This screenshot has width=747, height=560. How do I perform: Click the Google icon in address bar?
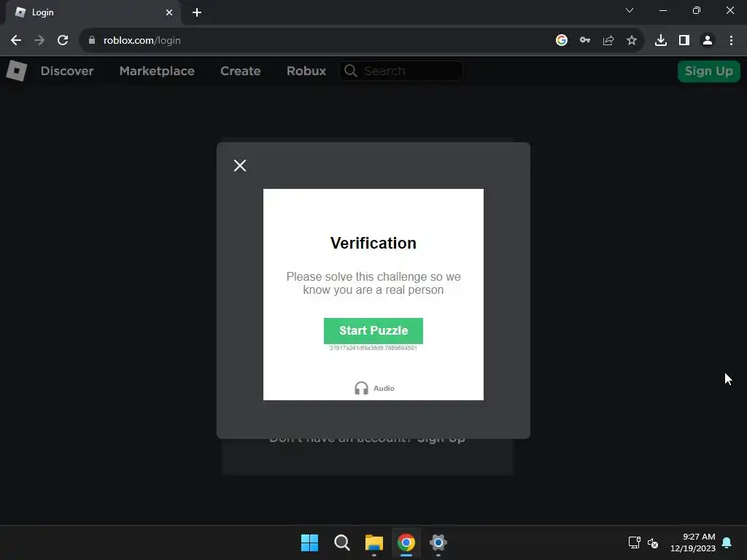coord(562,41)
